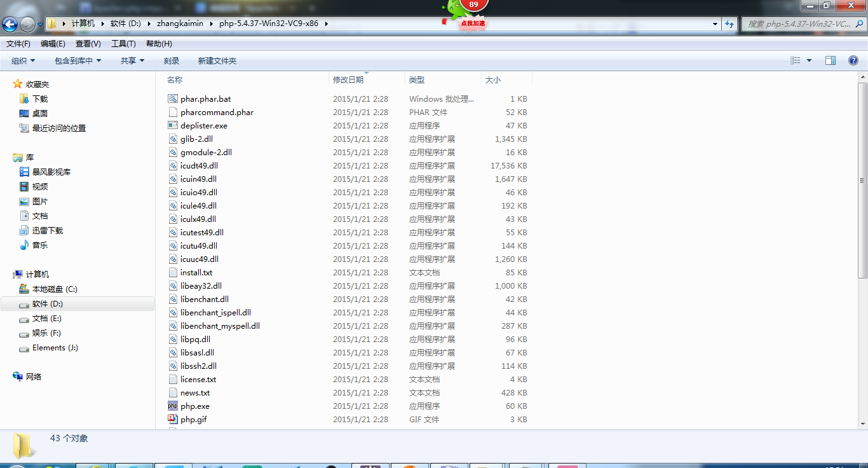Open 最近访问的位置 in sidebar
This screenshot has height=468, width=868.
coord(59,128)
